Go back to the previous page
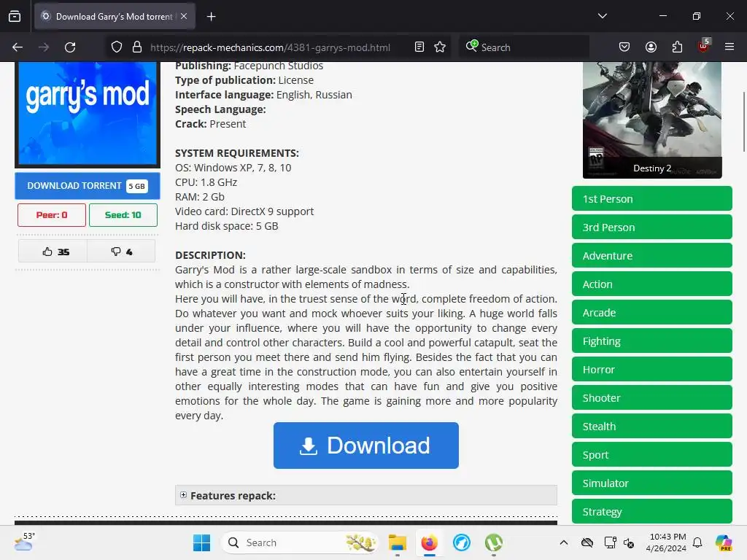Screen dimensions: 747x560 point(18,47)
